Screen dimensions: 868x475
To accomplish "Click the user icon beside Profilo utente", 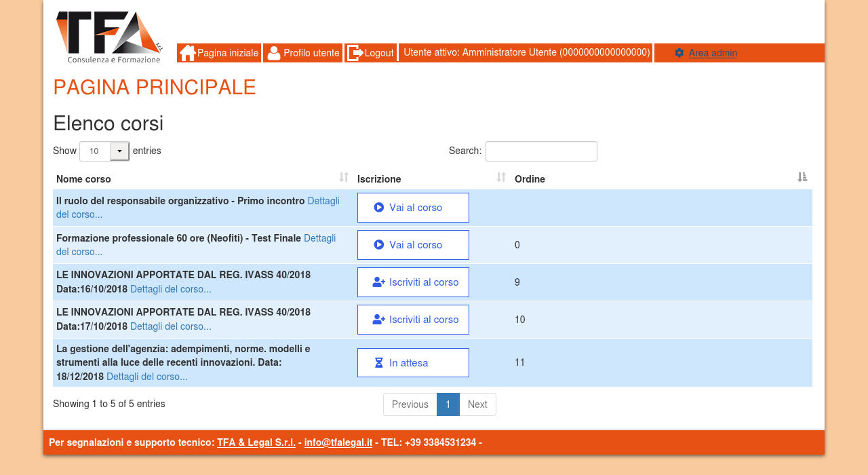I will point(274,53).
